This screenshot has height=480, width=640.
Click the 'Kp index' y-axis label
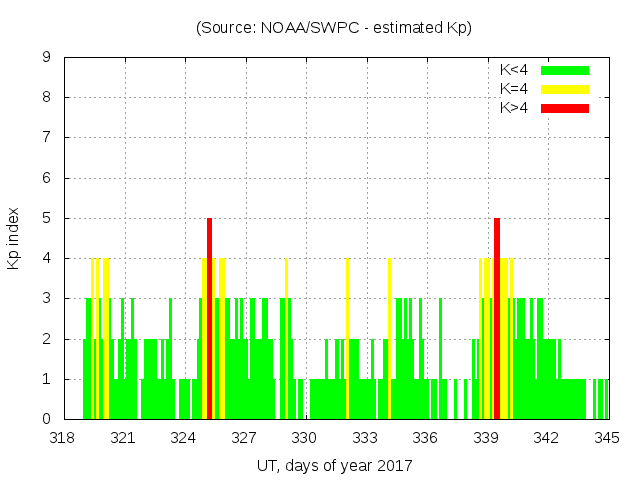coord(14,238)
